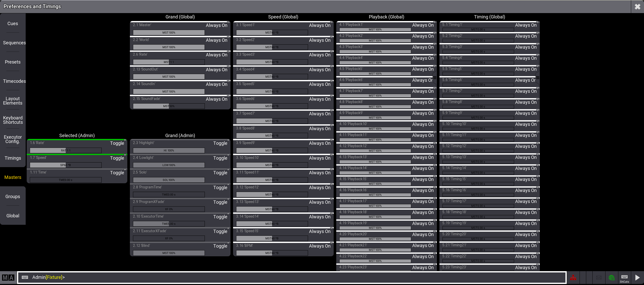The width and height of the screenshot is (644, 285).
Task: Open Always On dropdown for 3.16 'BPM'
Action: [320, 246]
